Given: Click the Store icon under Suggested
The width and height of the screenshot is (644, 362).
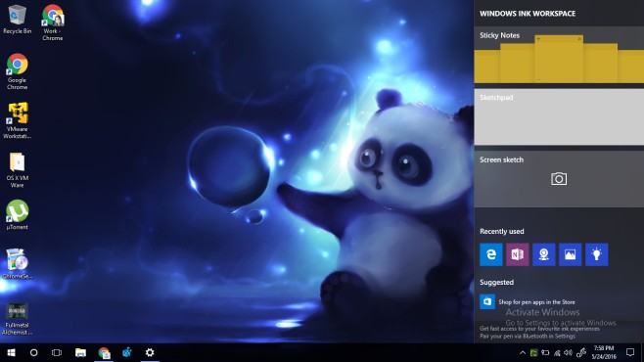Looking at the screenshot, I should [x=487, y=301].
